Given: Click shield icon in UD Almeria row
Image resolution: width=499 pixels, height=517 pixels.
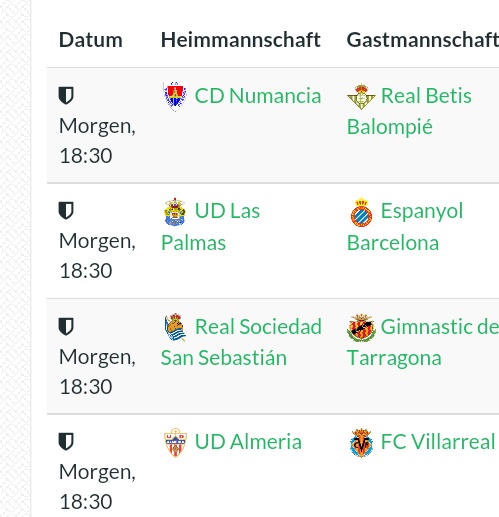Looking at the screenshot, I should click(66, 441).
